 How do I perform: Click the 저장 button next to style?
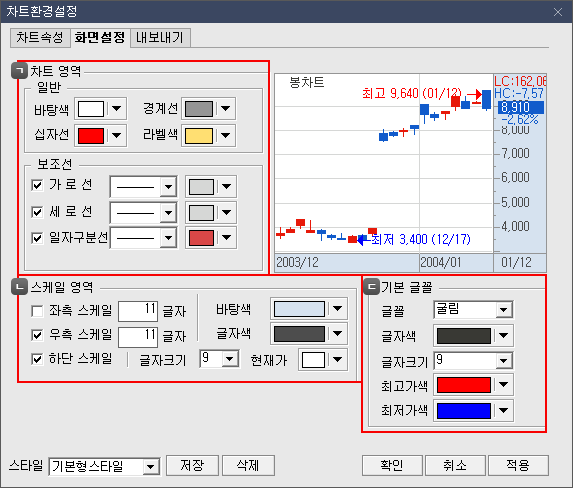tap(192, 465)
